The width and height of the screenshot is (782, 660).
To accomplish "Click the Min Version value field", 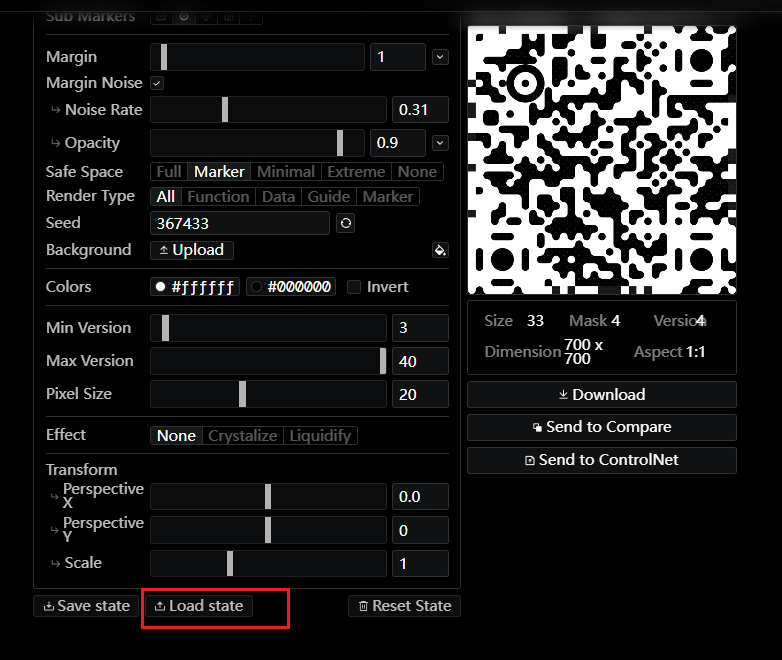I will [420, 328].
